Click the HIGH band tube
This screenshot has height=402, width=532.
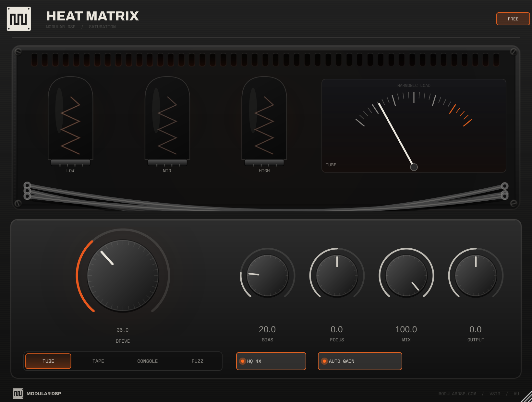(264, 121)
